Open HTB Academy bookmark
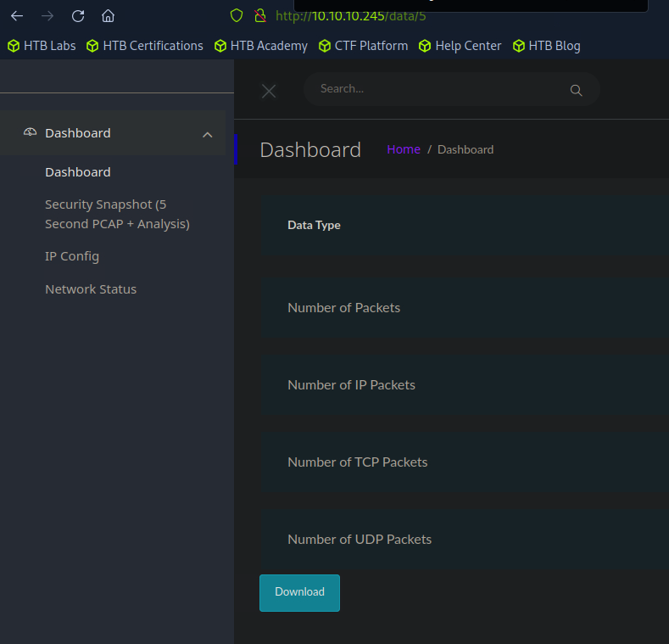The image size is (669, 644). [x=260, y=46]
